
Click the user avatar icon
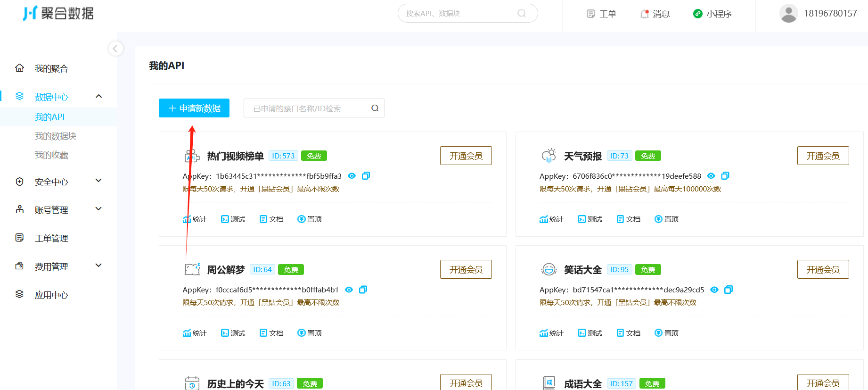(x=789, y=13)
